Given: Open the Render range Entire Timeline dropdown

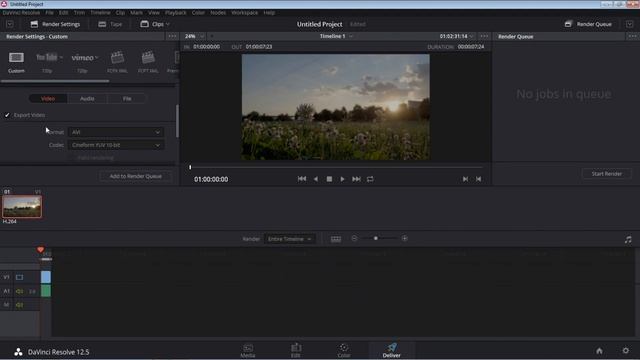Looking at the screenshot, I should click(x=290, y=239).
